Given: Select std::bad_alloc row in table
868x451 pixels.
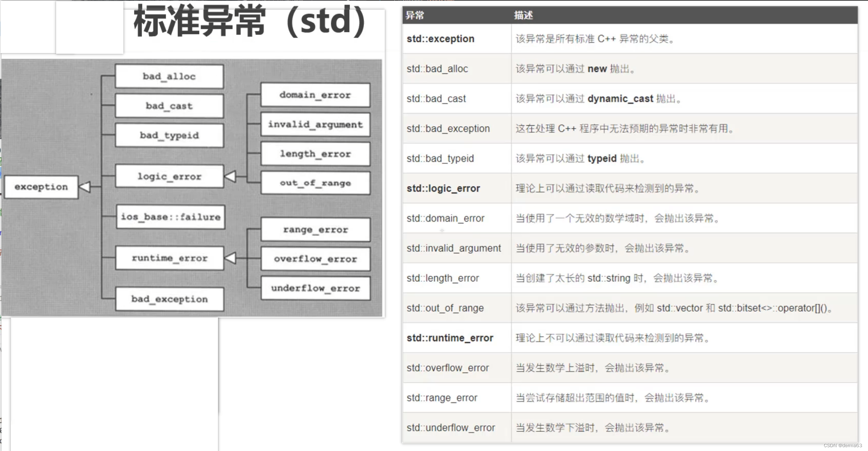Looking at the screenshot, I should (437, 69).
